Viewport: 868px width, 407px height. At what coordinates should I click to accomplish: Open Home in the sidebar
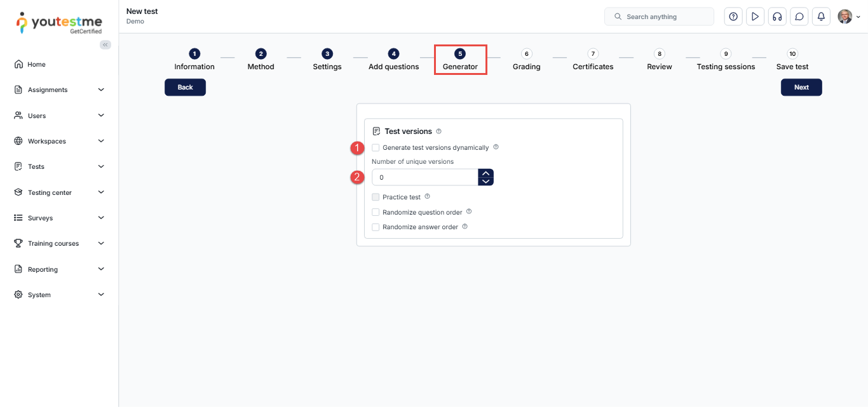pyautogui.click(x=36, y=64)
